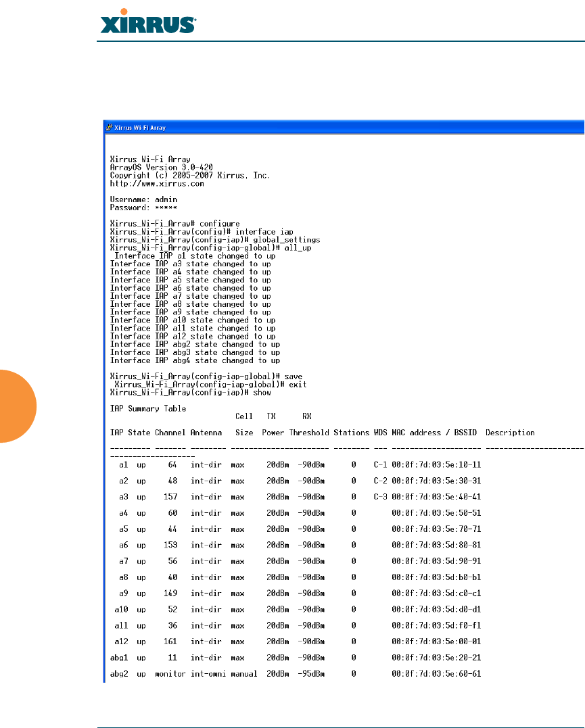Click the 'WDS' column header

(381, 433)
